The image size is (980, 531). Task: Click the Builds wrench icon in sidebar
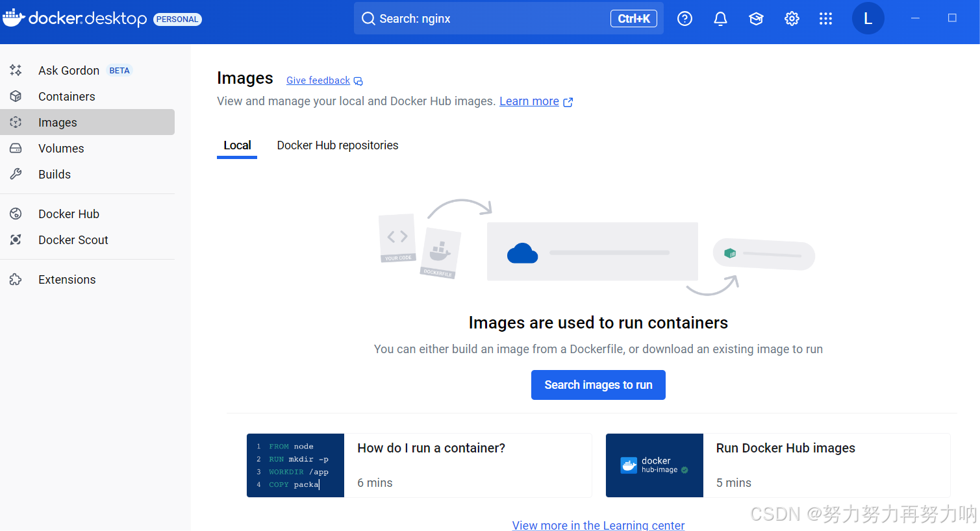pyautogui.click(x=16, y=174)
